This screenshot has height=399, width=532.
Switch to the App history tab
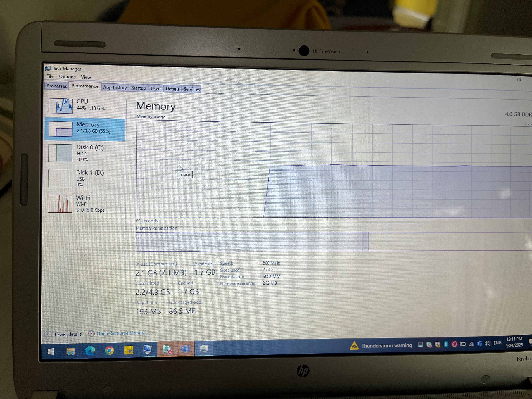pos(115,87)
